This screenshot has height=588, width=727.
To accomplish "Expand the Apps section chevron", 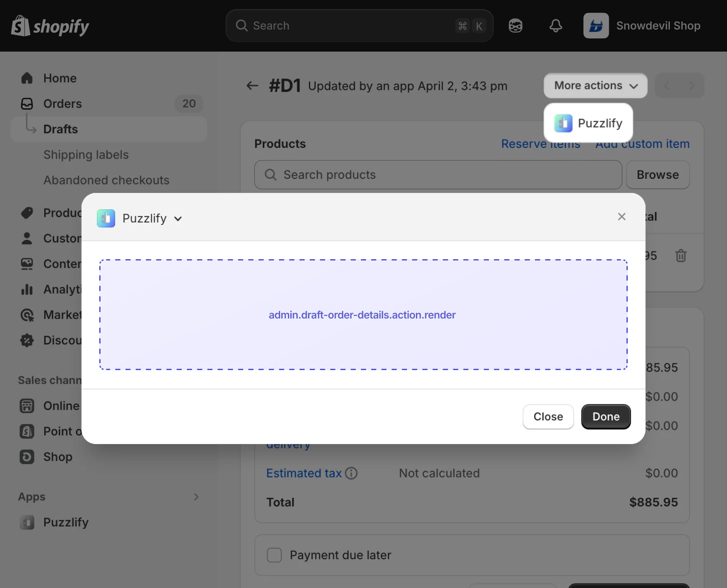I will 196,497.
